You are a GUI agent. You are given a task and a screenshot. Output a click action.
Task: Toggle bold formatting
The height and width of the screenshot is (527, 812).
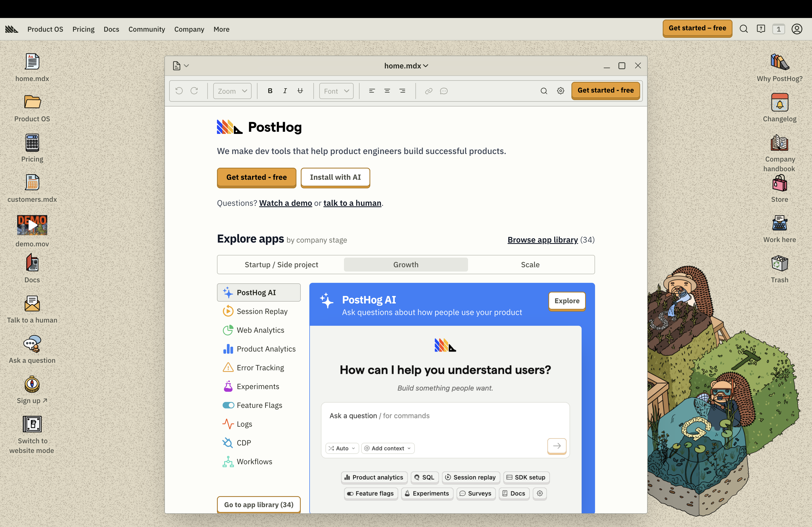270,91
